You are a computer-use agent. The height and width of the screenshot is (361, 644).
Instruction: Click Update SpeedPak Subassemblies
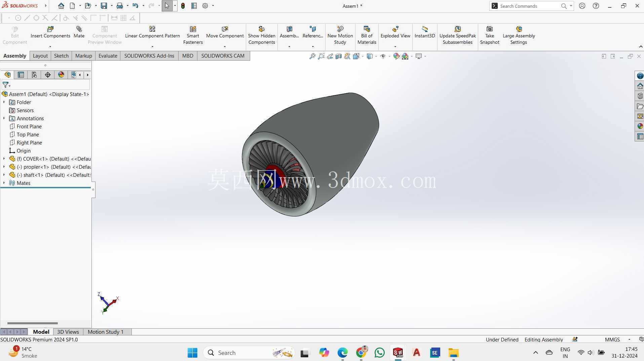[x=458, y=35]
